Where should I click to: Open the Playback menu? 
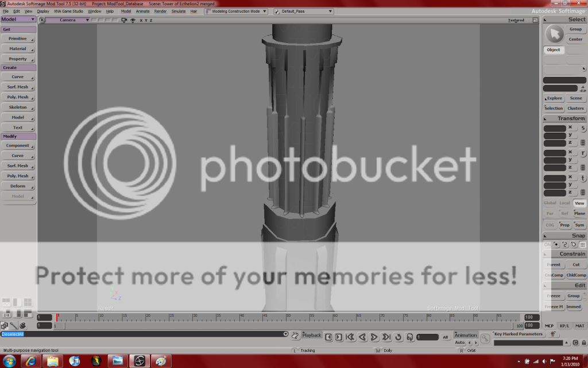[312, 335]
